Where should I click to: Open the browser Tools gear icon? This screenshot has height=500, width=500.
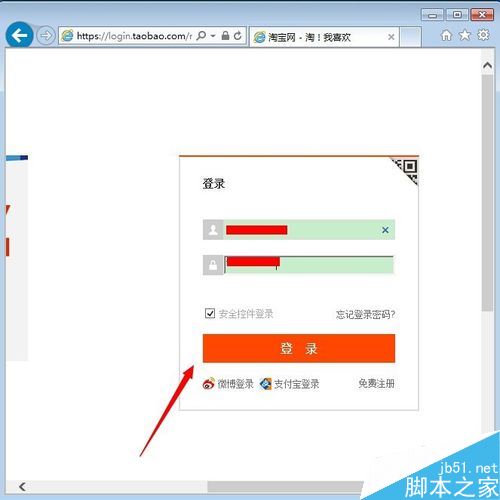483,35
